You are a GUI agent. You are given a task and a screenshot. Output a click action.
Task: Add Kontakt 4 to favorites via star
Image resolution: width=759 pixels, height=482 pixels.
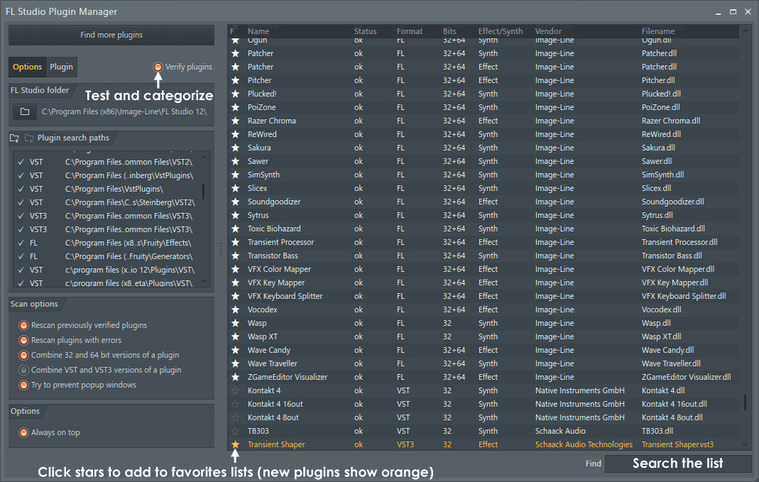235,391
